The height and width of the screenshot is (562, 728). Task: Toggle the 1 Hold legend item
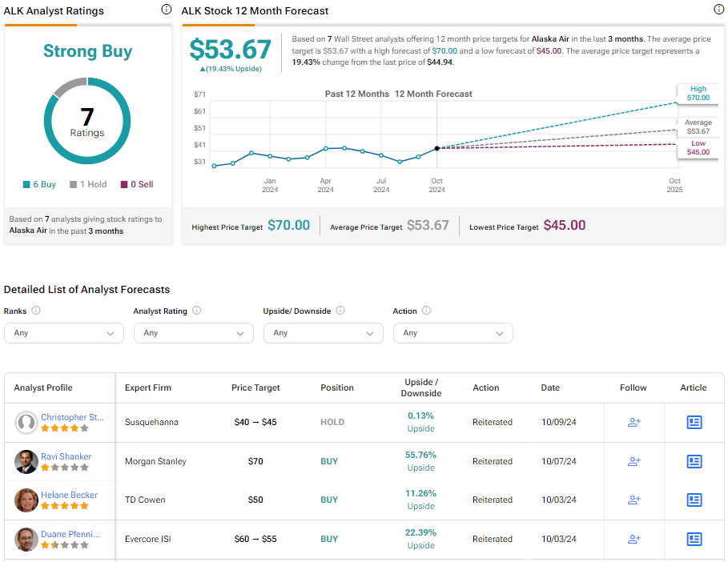(x=87, y=184)
